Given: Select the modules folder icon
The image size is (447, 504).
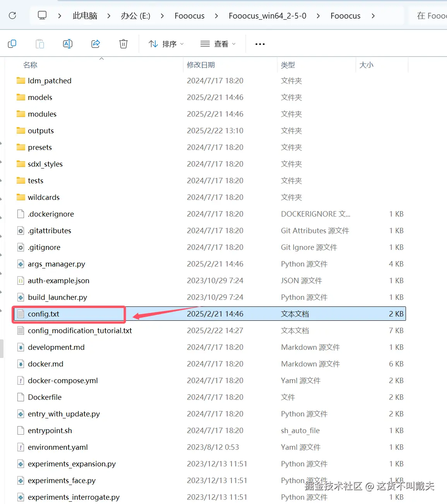Looking at the screenshot, I should click(21, 114).
